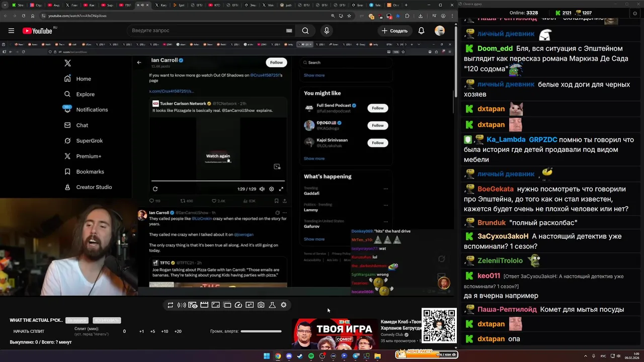
Task: Open a new Chrome tab with plus
Action: [405, 5]
